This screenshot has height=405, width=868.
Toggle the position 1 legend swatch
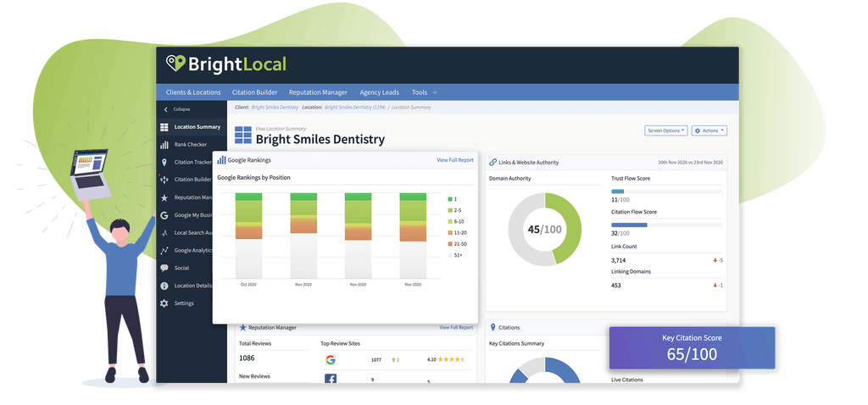(450, 199)
